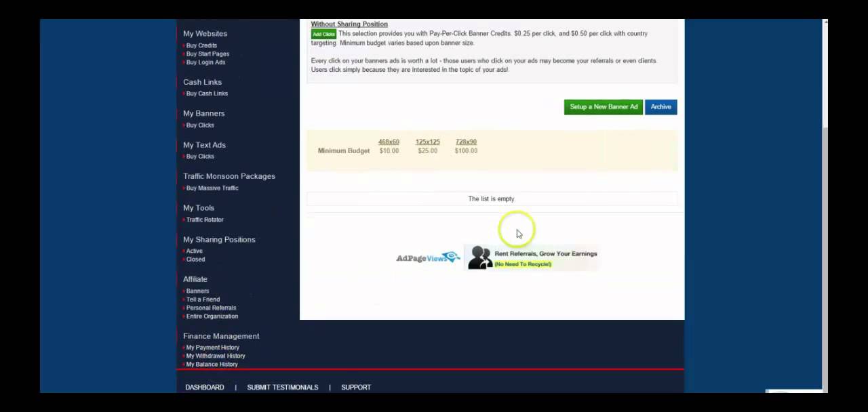Viewport: 868px width, 412px height.
Task: Click 'The list is empty.' message
Action: pos(492,199)
